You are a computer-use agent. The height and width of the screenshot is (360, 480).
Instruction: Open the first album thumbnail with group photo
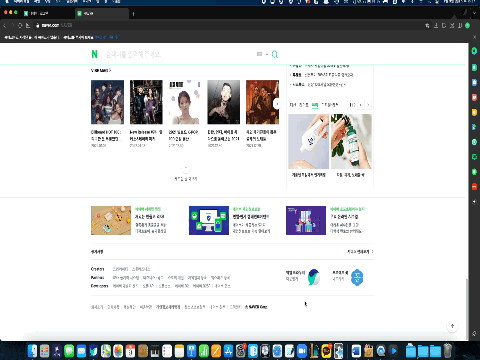[x=107, y=102]
